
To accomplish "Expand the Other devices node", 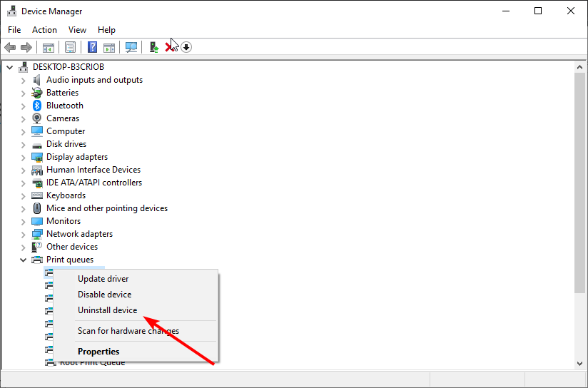I will (x=24, y=247).
